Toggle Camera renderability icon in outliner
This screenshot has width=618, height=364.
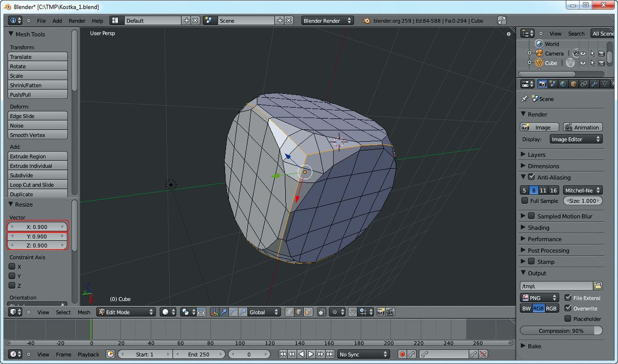click(x=602, y=54)
